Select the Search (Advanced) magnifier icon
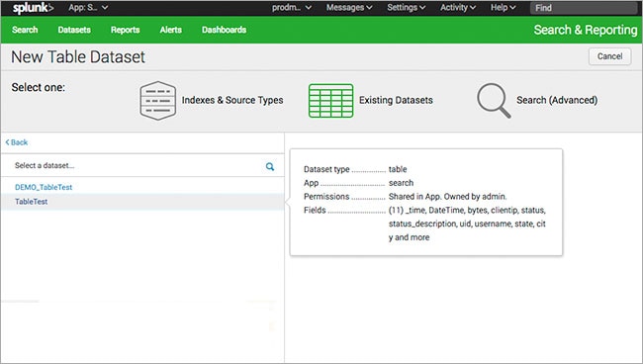This screenshot has height=364, width=643. coord(494,101)
